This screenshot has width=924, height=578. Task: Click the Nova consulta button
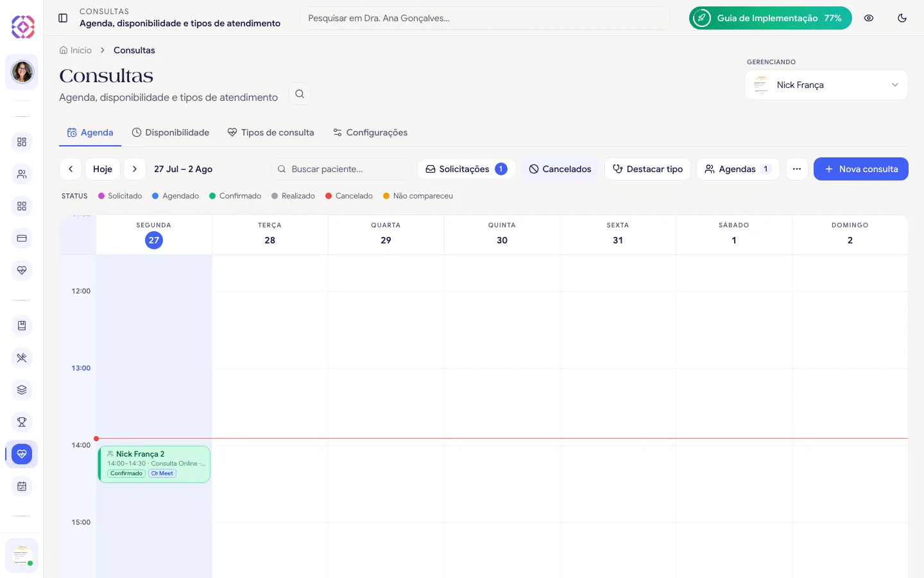861,169
